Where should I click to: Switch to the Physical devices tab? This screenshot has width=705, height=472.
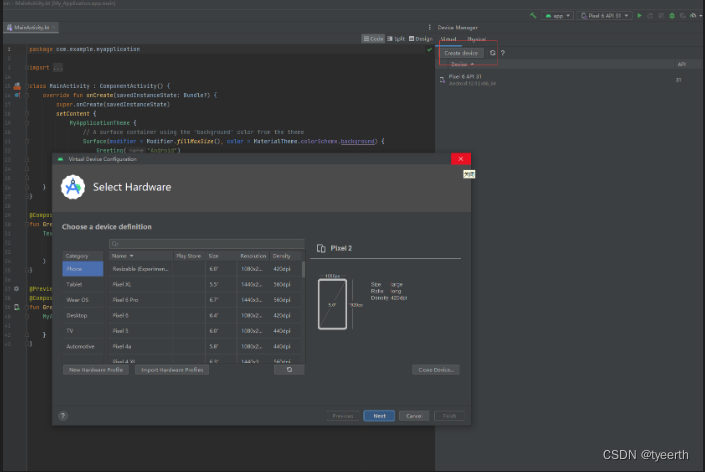click(477, 40)
